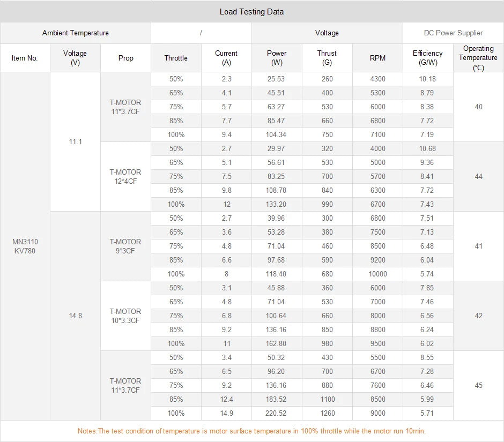
Task: Select the Ambient Temperature header cell
Action: (x=75, y=33)
